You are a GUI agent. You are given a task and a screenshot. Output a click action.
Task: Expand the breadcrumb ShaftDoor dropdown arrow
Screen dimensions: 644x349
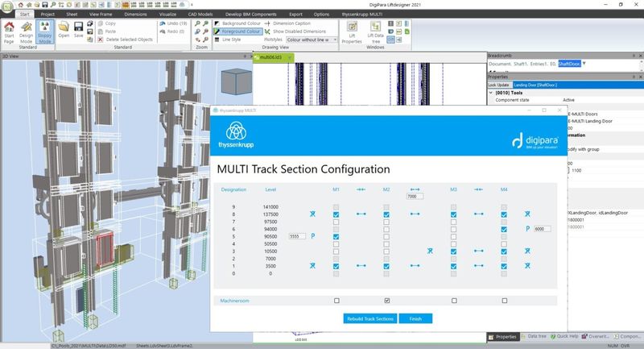(x=584, y=63)
